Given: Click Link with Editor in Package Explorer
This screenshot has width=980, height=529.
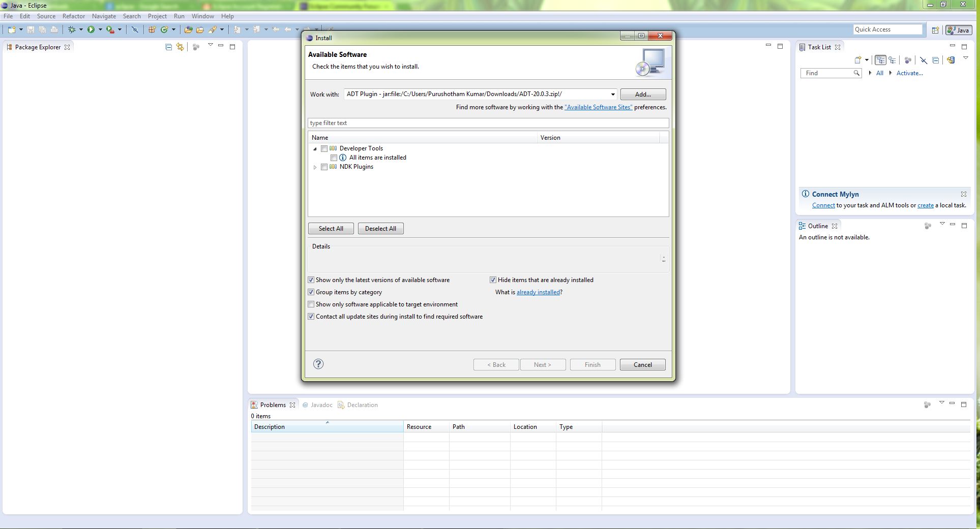Looking at the screenshot, I should click(x=180, y=47).
